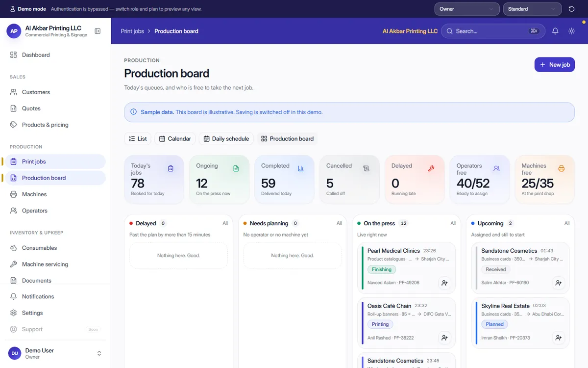Open Quotes in sidebar
This screenshot has width=588, height=368.
point(55,108)
